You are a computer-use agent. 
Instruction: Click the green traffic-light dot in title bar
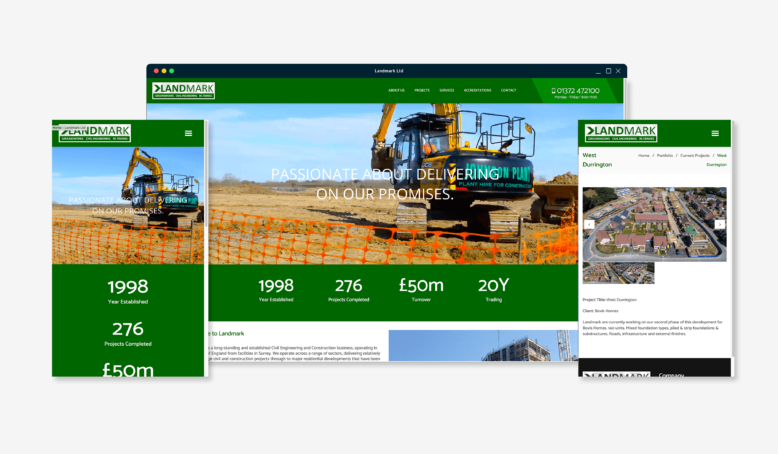172,71
